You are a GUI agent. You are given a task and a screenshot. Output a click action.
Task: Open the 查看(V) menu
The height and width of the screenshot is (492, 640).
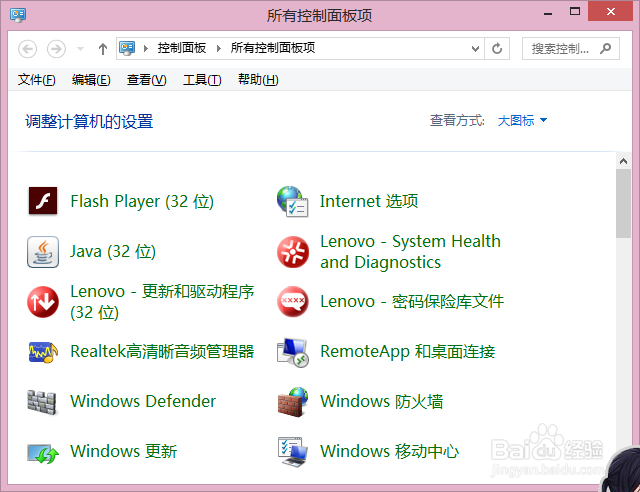click(147, 80)
